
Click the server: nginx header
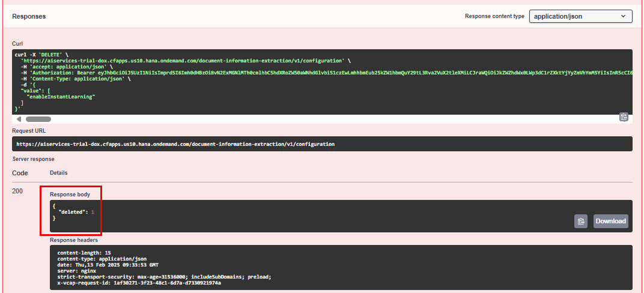pos(77,271)
